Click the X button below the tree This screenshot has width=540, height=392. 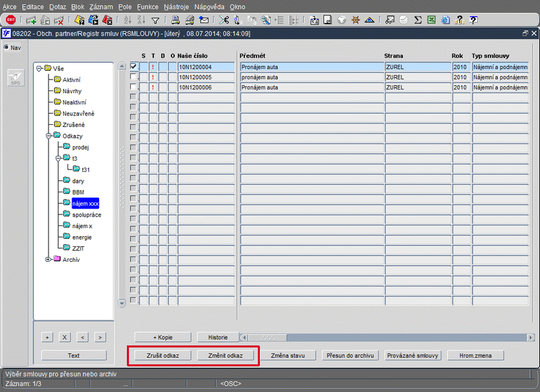click(x=64, y=337)
